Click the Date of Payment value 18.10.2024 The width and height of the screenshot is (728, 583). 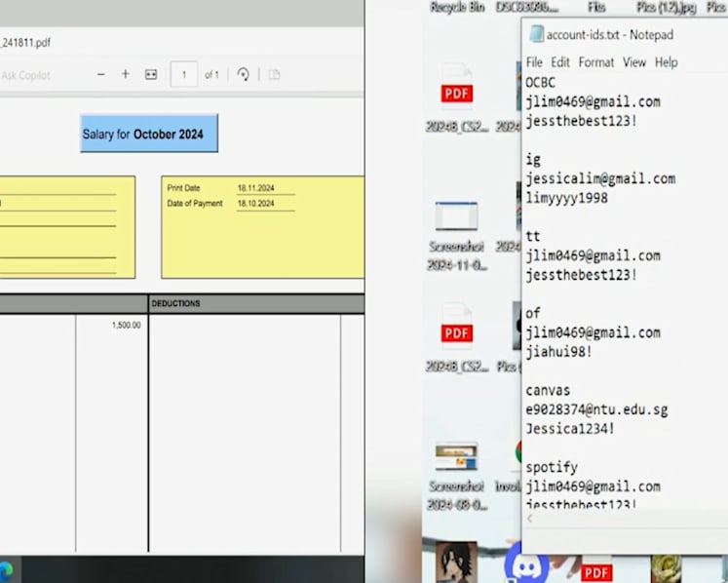click(255, 204)
